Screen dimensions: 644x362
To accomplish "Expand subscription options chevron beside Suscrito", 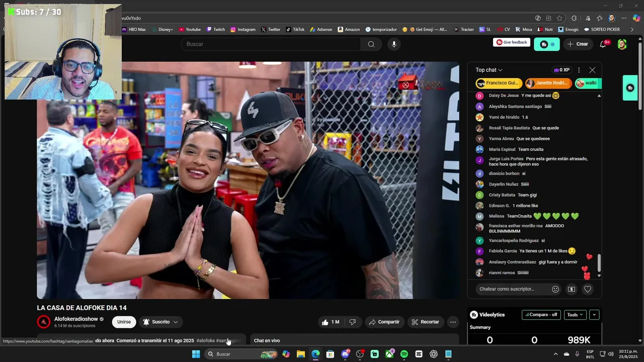I will 176,322.
